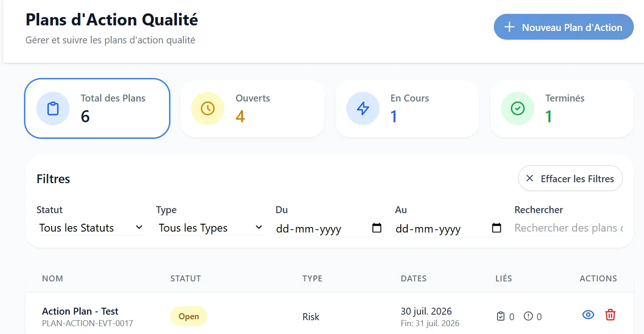The height and width of the screenshot is (334, 644).
Task: Click the linked alerts exclamation icon in Liés
Action: pos(528,316)
